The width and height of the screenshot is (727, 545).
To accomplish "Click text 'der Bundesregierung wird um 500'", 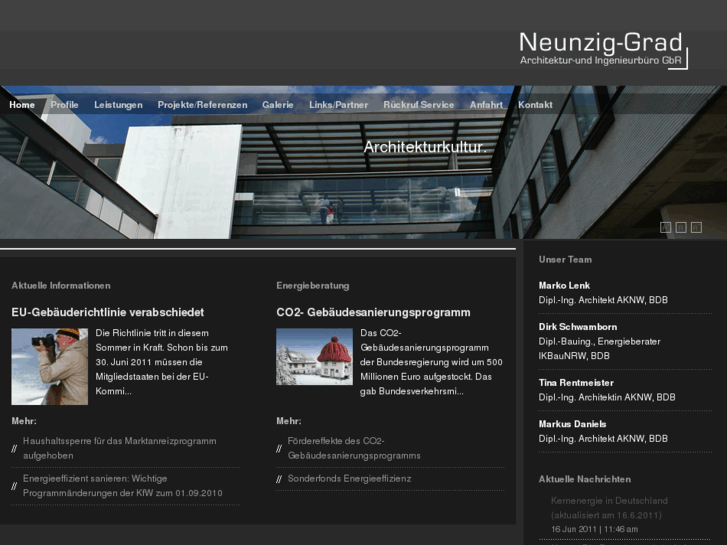I will [x=431, y=362].
